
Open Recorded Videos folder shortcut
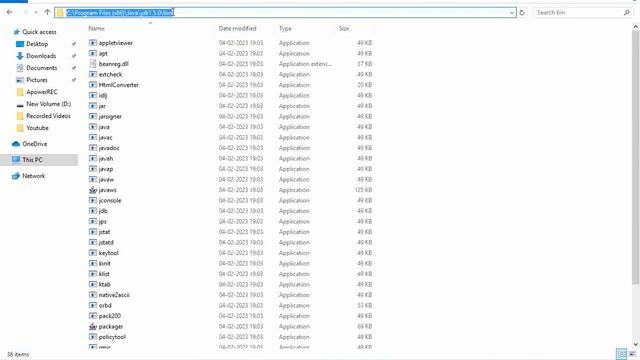tap(48, 116)
